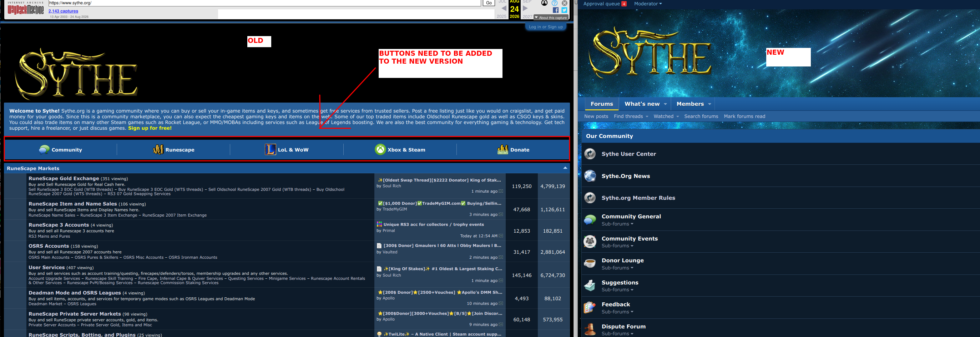Click the Sythe.Org News globe icon

pos(590,176)
